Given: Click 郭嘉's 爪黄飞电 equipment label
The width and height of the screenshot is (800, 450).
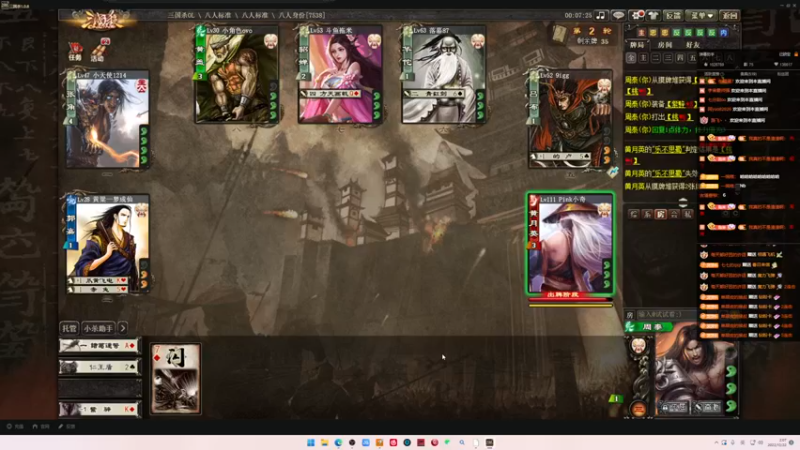Looking at the screenshot, I should click(x=99, y=281).
